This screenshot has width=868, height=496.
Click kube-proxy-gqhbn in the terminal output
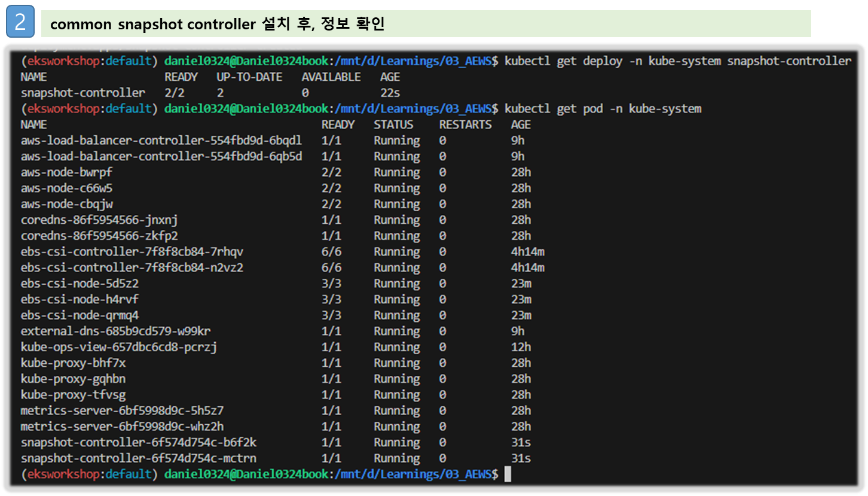pyautogui.click(x=74, y=379)
